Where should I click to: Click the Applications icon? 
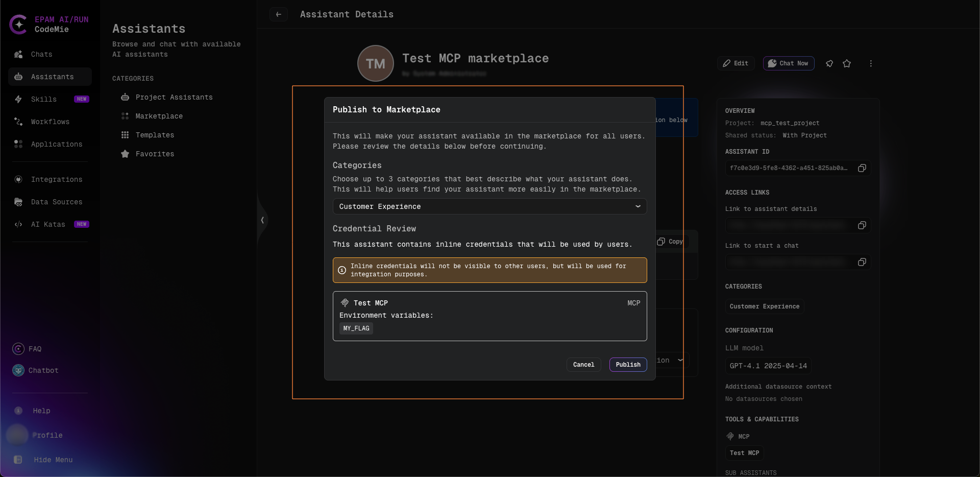(18, 144)
